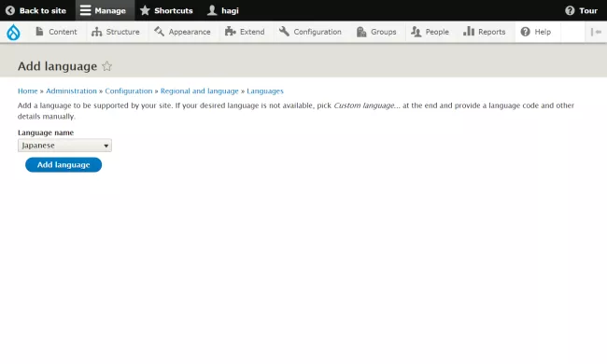The image size is (607, 364).
Task: Start the Tour
Action: [581, 10]
